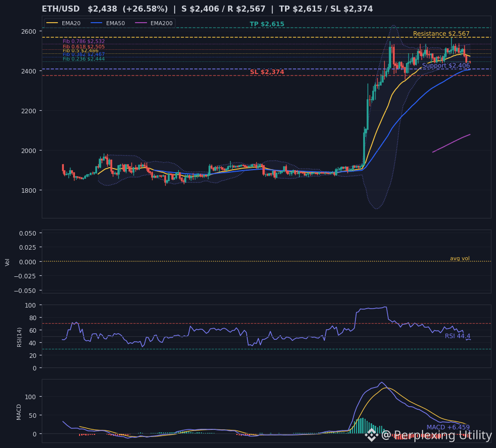Click the purple EMA200 legend line swatch
The height and width of the screenshot is (448, 496).
[141, 23]
